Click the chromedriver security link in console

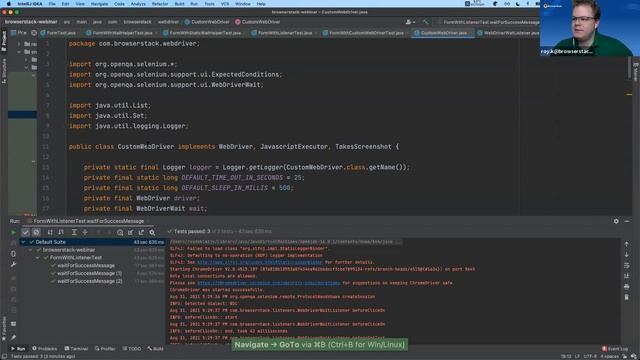tap(268, 283)
